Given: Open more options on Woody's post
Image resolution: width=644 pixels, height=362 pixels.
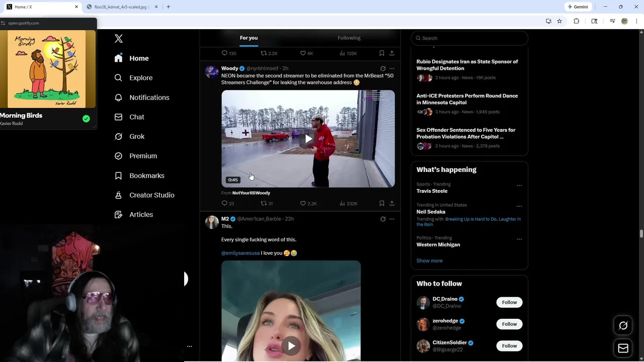Looking at the screenshot, I should (x=392, y=68).
